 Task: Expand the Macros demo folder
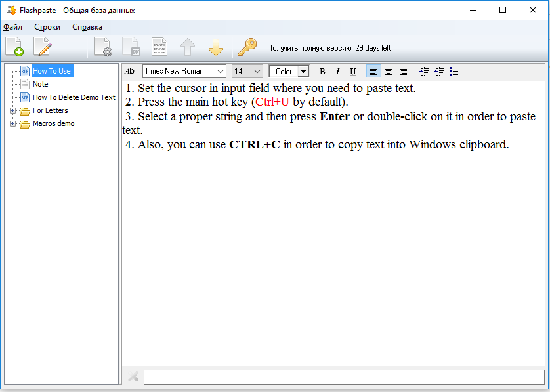point(12,123)
